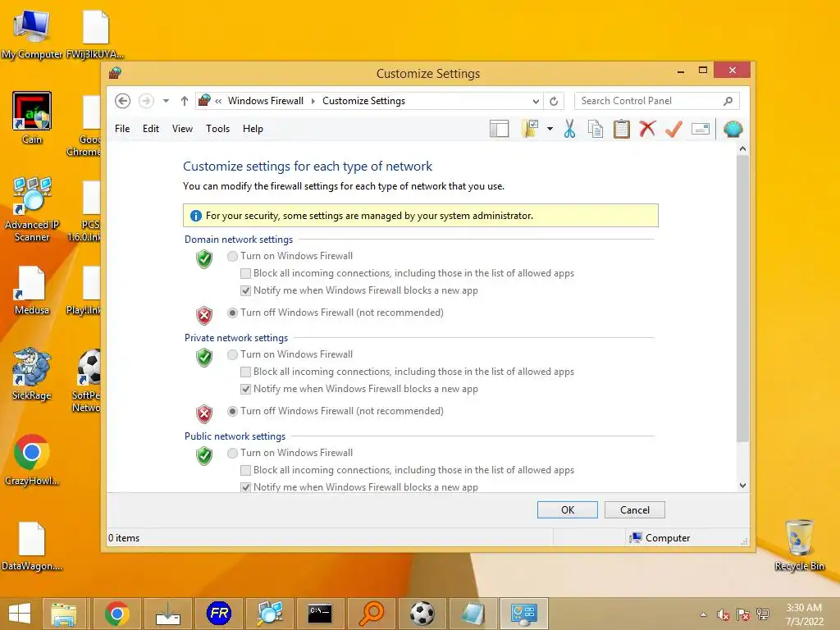This screenshot has height=630, width=840.
Task: Go up one level with the up arrow
Action: click(x=185, y=101)
